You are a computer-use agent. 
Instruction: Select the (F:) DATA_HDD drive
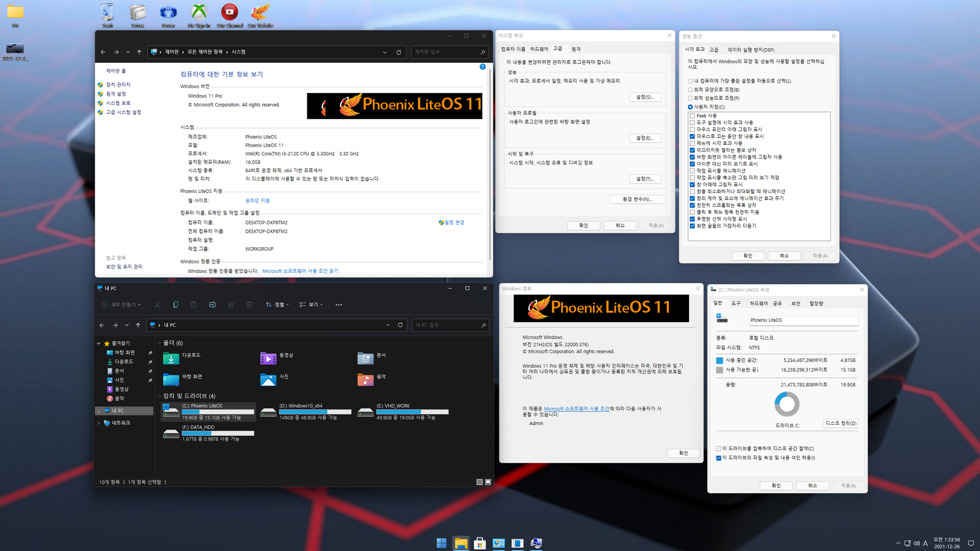click(209, 433)
